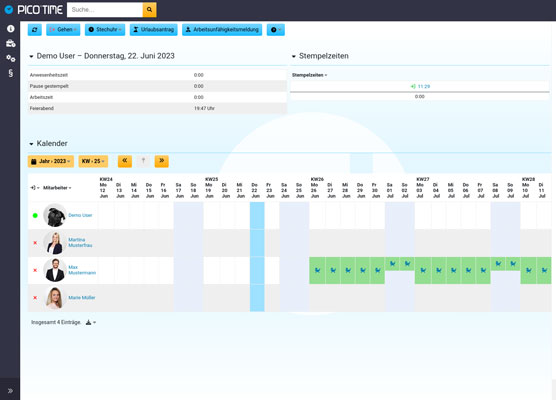
Task: Open Demo User profile link
Action: click(x=80, y=215)
